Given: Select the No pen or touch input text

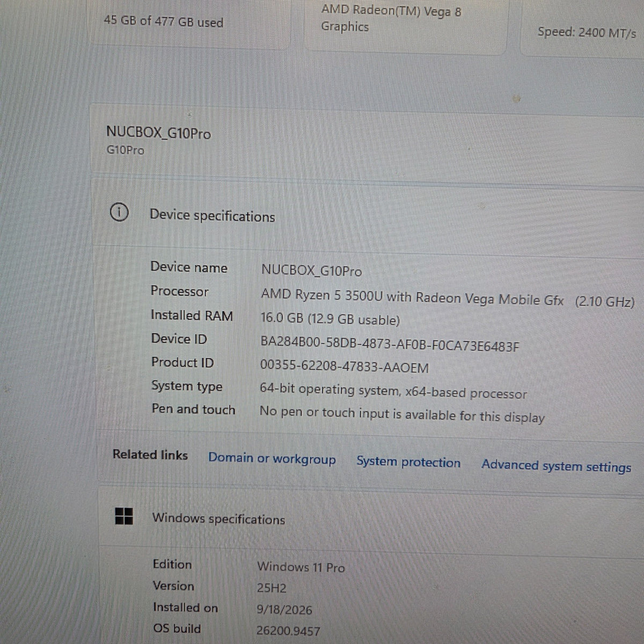Looking at the screenshot, I should click(402, 415).
